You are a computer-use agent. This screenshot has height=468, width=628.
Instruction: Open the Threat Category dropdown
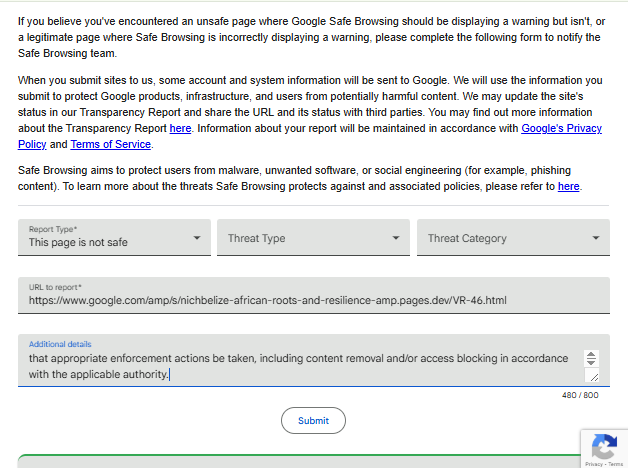click(x=513, y=237)
